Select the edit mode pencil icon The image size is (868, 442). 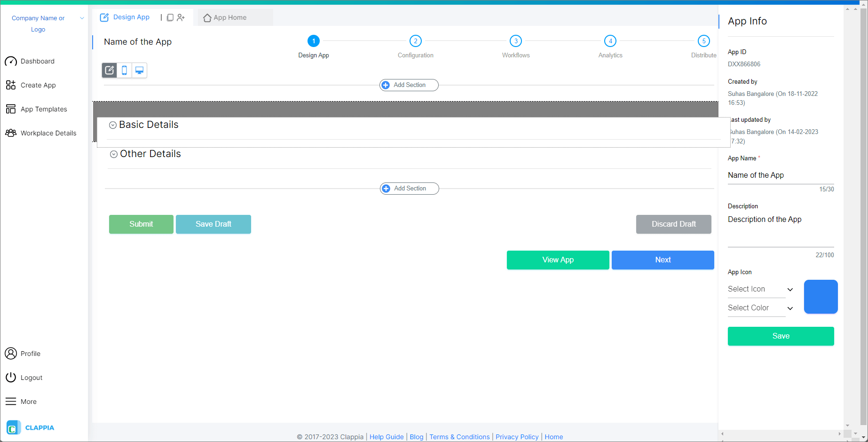click(x=109, y=70)
